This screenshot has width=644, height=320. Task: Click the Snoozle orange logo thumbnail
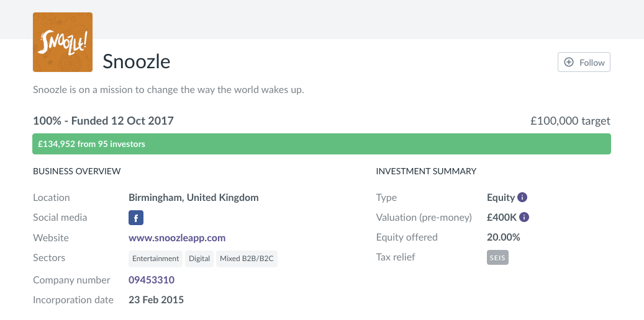[x=62, y=42]
